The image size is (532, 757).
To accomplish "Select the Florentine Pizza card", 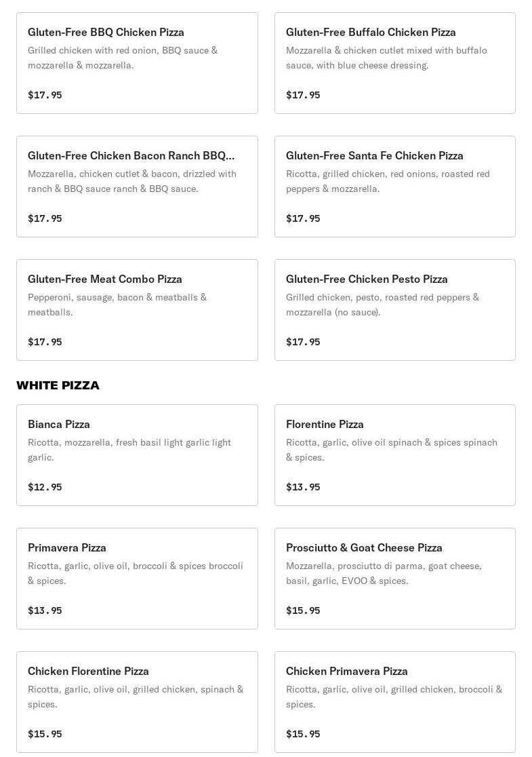I will (x=394, y=455).
